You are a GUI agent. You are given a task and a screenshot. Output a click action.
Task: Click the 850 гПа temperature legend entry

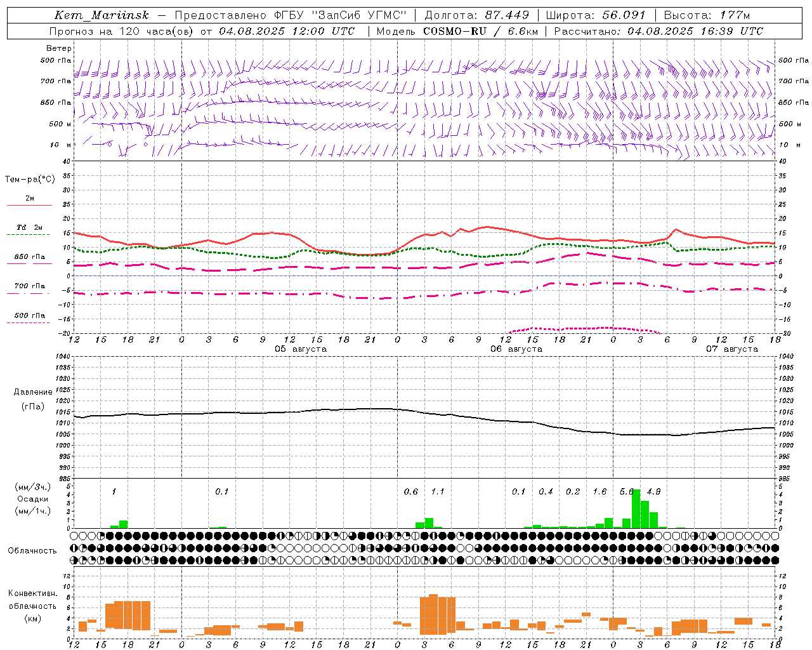coord(29,257)
